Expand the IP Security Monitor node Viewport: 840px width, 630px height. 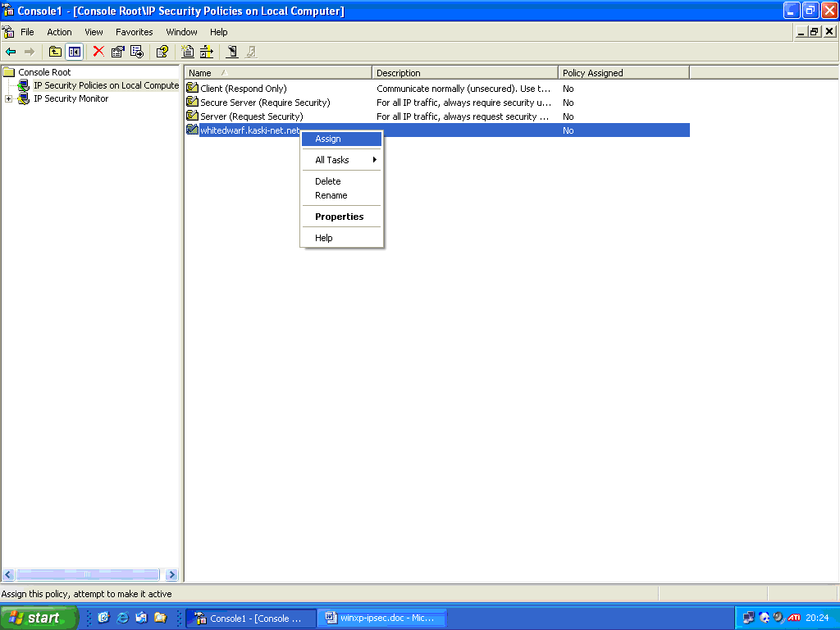click(x=8, y=98)
